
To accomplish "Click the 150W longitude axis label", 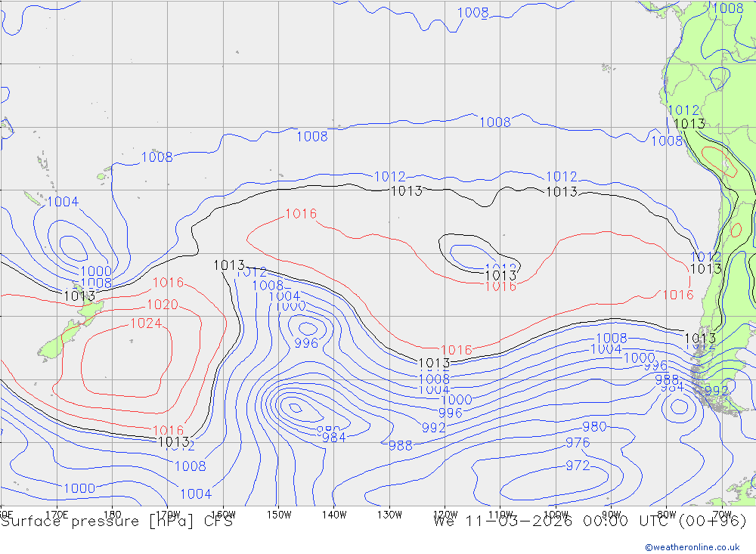I will point(279,515).
